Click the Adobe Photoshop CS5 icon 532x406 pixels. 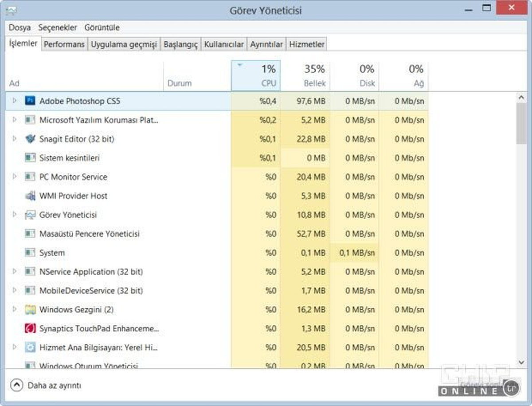(30, 101)
